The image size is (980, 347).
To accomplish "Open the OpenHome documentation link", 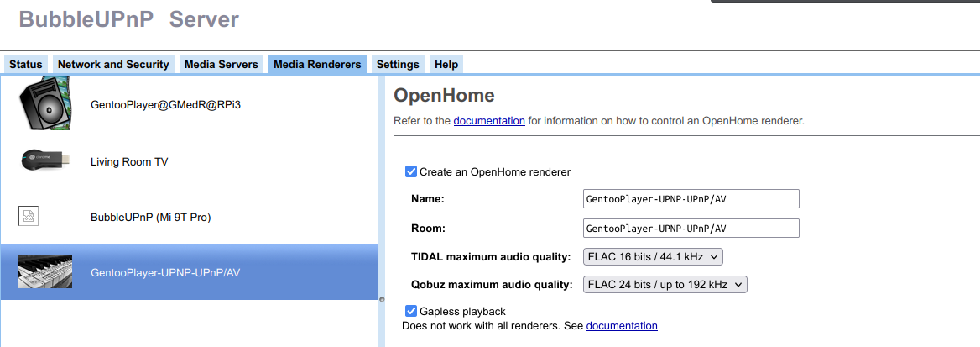I will point(489,121).
